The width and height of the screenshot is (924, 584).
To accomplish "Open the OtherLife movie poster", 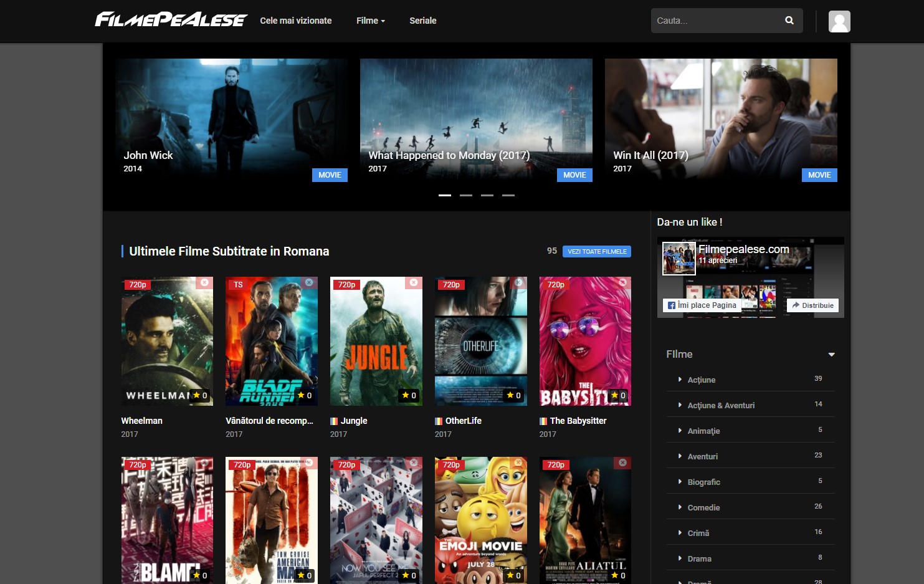I will (481, 341).
